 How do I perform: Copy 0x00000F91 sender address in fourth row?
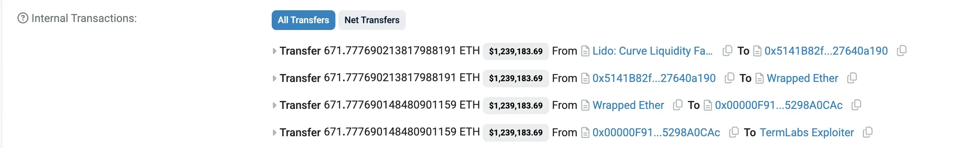coord(734,132)
